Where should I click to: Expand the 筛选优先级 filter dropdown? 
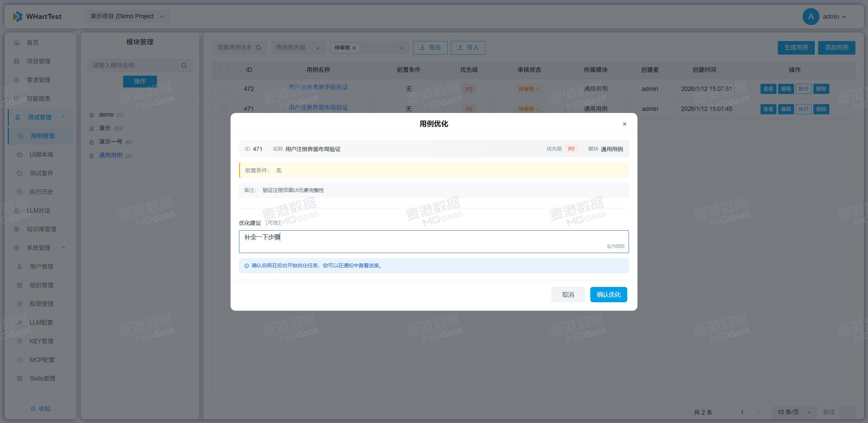(297, 48)
